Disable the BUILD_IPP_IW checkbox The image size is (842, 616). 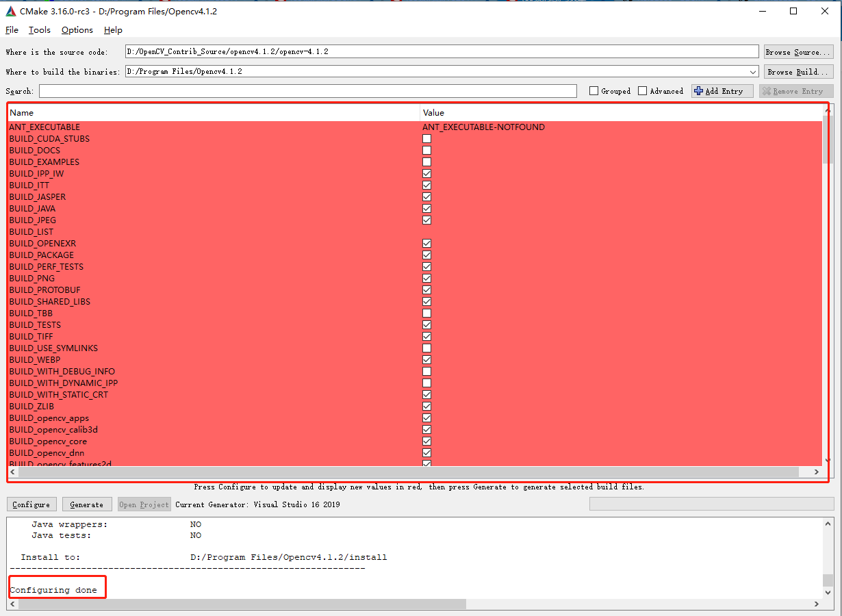tap(426, 173)
